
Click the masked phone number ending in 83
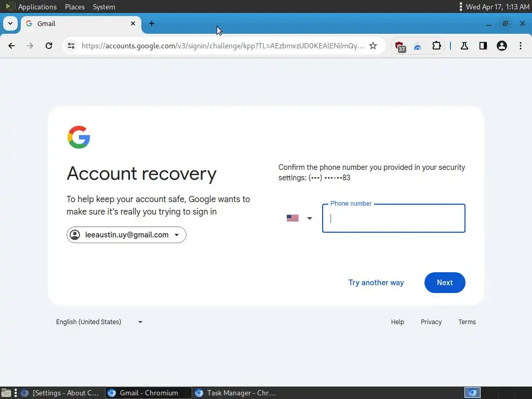329,178
